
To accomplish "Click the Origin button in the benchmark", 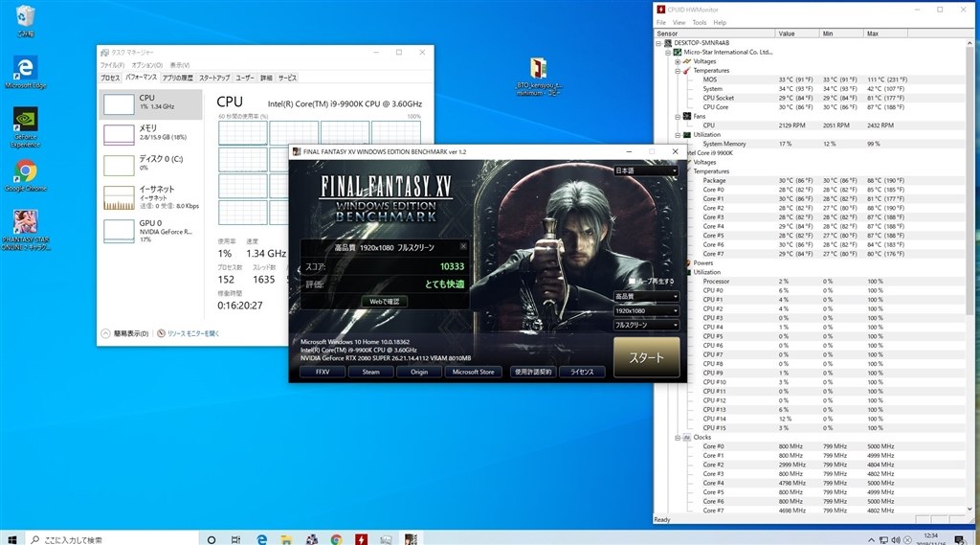I will click(x=419, y=372).
